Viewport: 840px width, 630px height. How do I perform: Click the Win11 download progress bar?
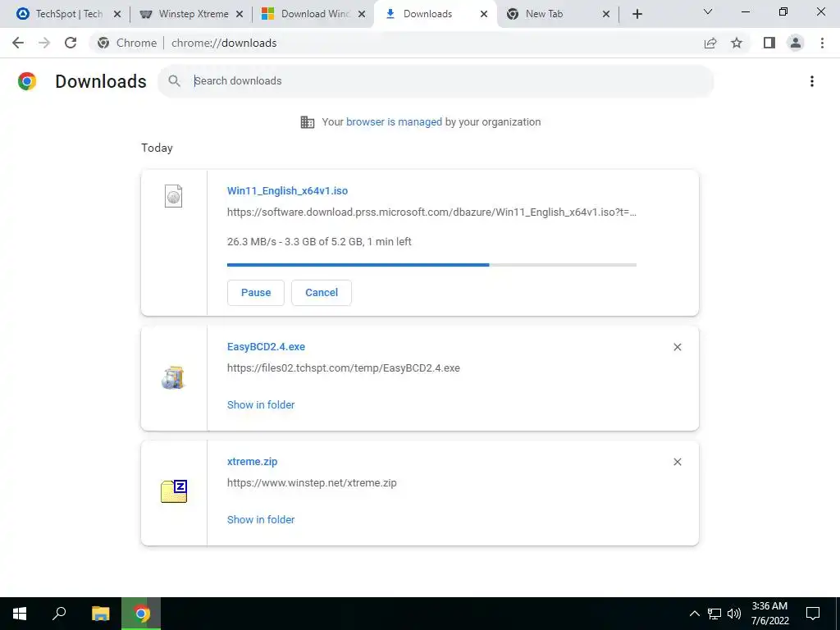click(431, 265)
